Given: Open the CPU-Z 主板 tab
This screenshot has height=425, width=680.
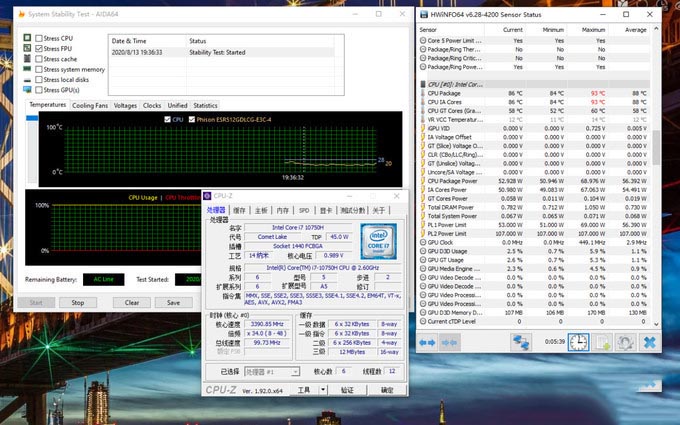Looking at the screenshot, I should (261, 210).
